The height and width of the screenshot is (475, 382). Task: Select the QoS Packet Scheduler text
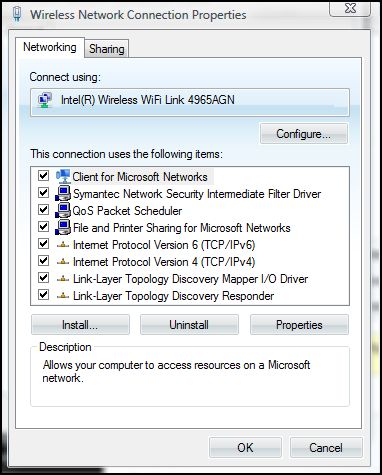(127, 211)
